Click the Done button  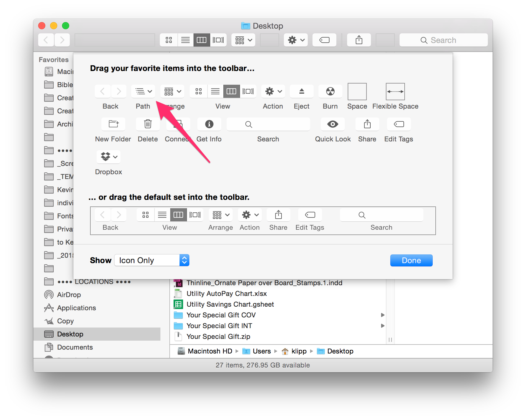click(411, 260)
